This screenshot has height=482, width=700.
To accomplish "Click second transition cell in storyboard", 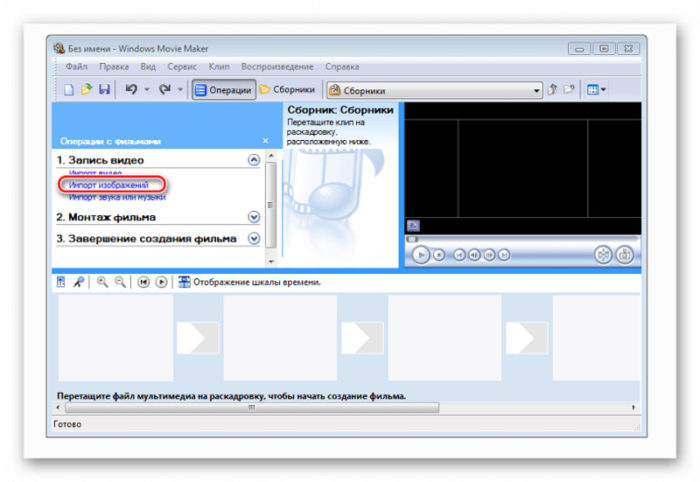I will click(x=362, y=338).
